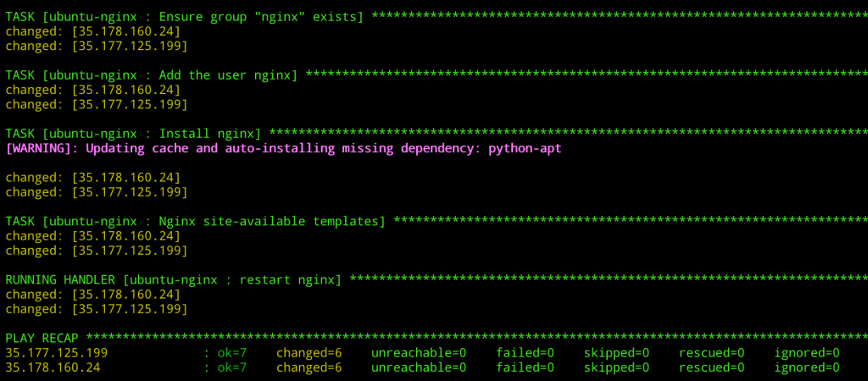This screenshot has width=868, height=381.
Task: Click skipped=0 in the first recap row
Action: tap(616, 353)
